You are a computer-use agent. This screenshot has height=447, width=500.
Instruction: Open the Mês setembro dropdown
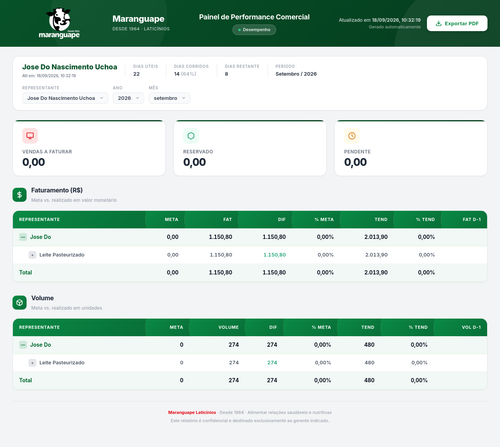coord(169,98)
